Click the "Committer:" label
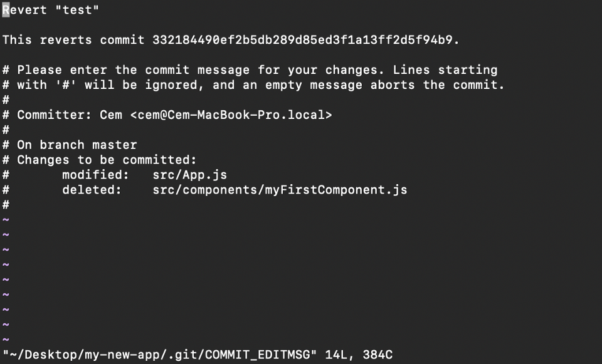Image resolution: width=602 pixels, height=364 pixels. point(55,115)
